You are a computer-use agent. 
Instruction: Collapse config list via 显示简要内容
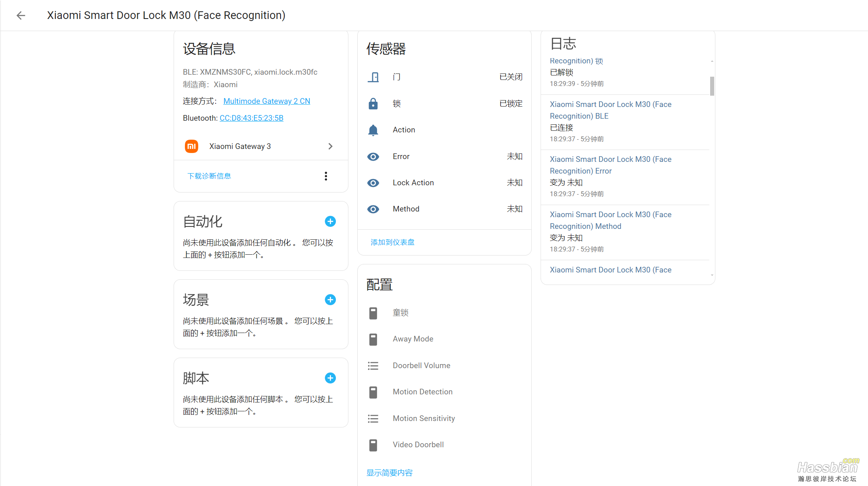click(390, 473)
